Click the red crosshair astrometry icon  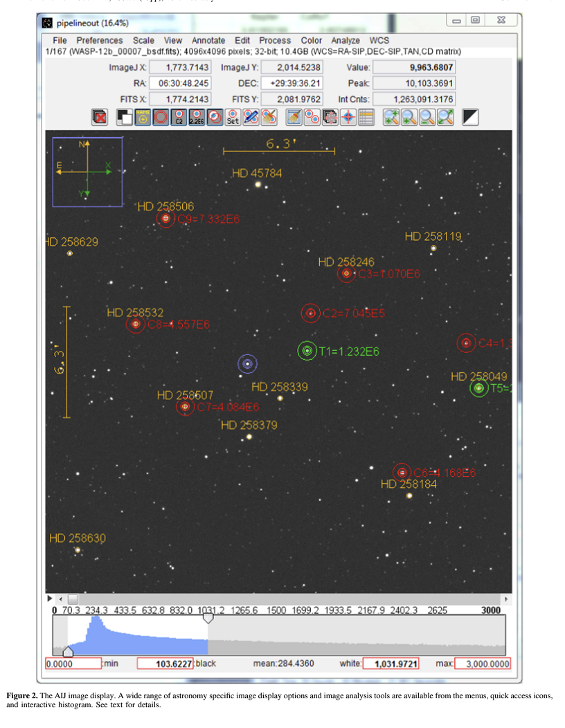pos(348,118)
